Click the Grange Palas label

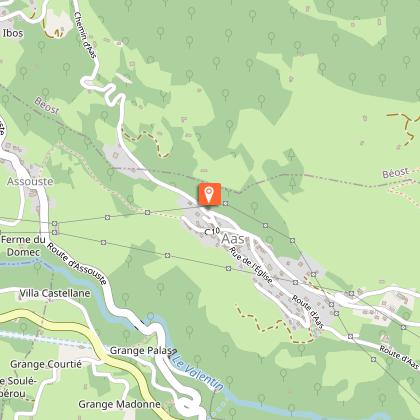141,351
